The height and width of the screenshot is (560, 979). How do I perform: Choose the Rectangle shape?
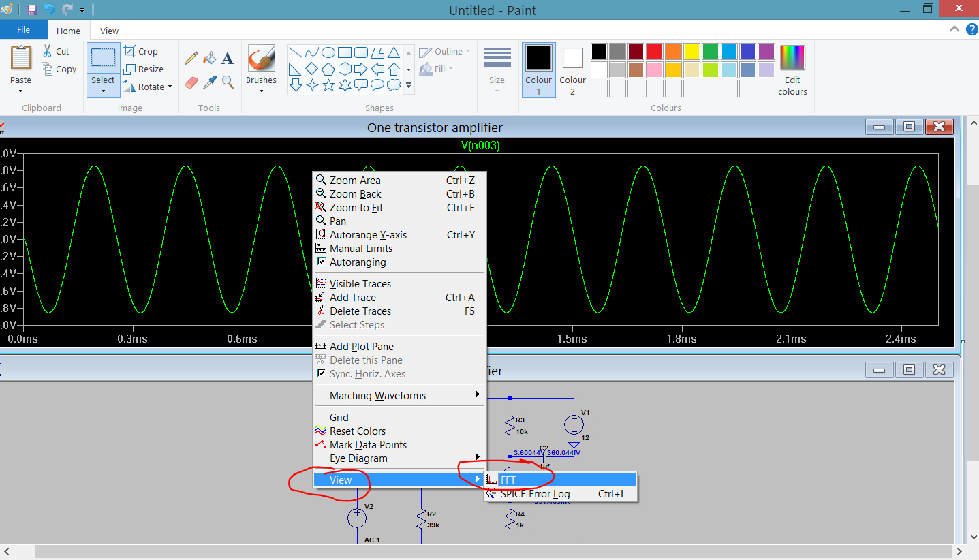pos(345,52)
